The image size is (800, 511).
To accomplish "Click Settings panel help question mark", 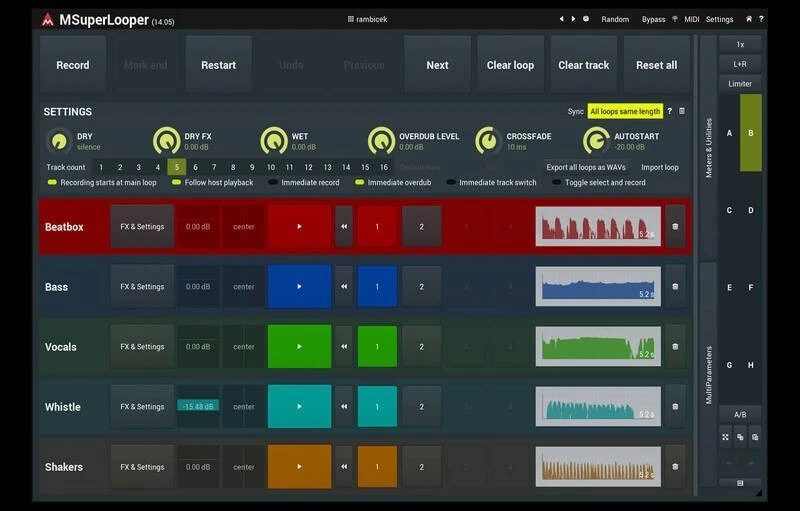I will click(x=669, y=111).
